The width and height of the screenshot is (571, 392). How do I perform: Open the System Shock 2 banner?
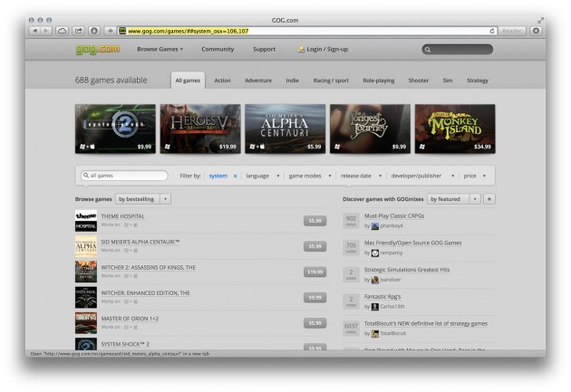[115, 129]
